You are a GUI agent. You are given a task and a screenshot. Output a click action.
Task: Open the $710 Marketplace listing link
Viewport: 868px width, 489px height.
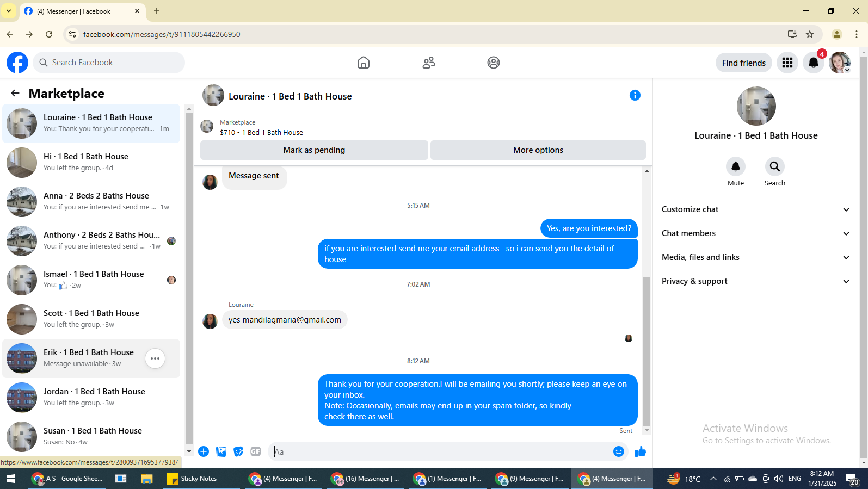pyautogui.click(x=261, y=132)
